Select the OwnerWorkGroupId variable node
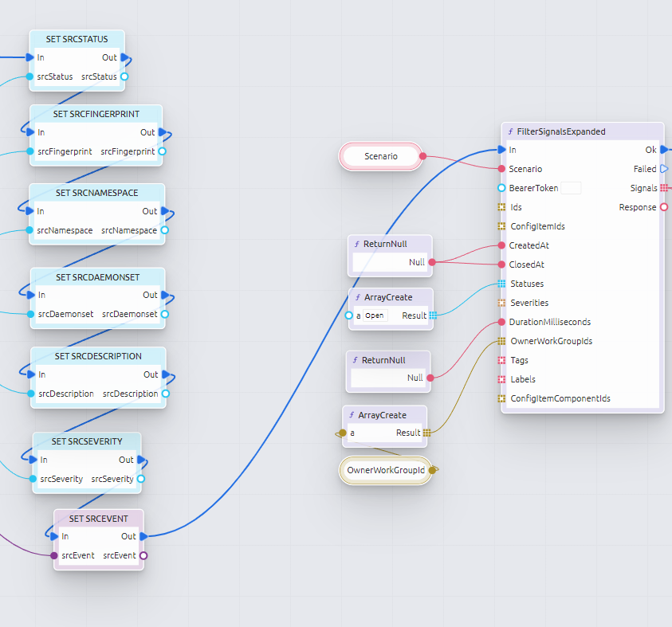 pos(386,470)
